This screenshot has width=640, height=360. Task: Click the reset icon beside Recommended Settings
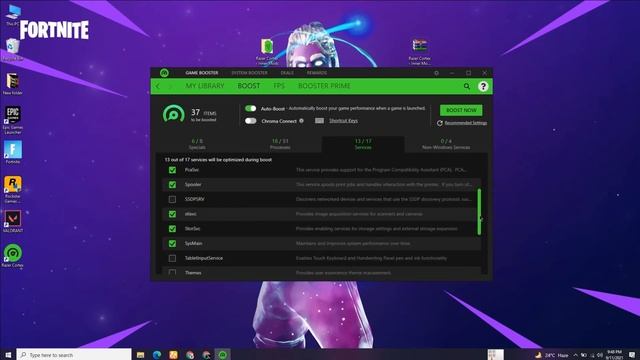click(440, 123)
